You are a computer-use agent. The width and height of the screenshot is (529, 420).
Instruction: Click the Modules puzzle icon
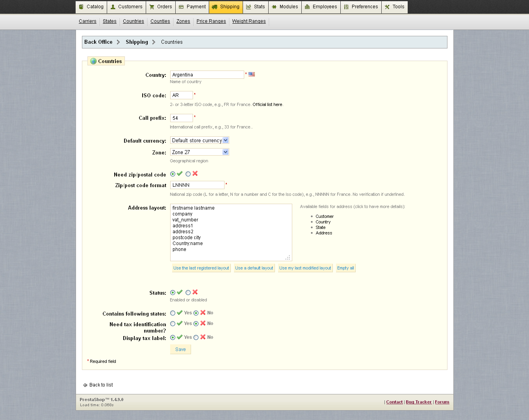tap(274, 7)
